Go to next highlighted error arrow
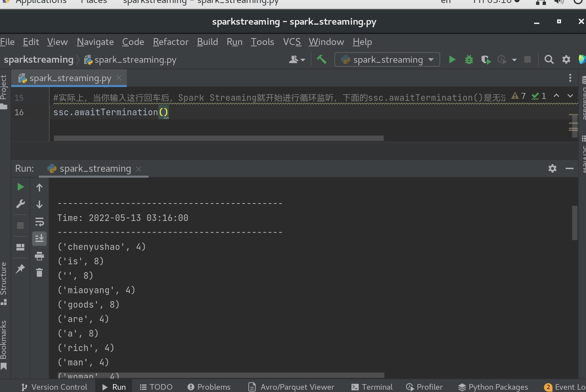 click(x=570, y=96)
